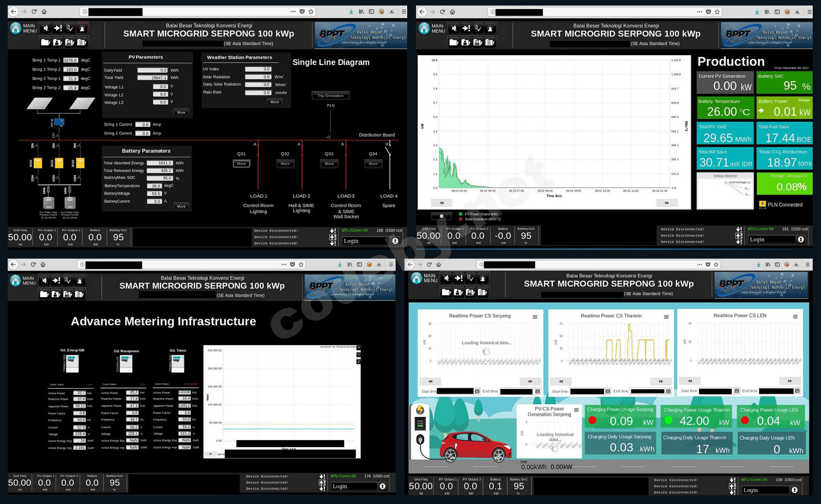The height and width of the screenshot is (504, 821).
Task: Open the folder icon in Advance Metering Infrastructure toolbar
Action: point(44,294)
